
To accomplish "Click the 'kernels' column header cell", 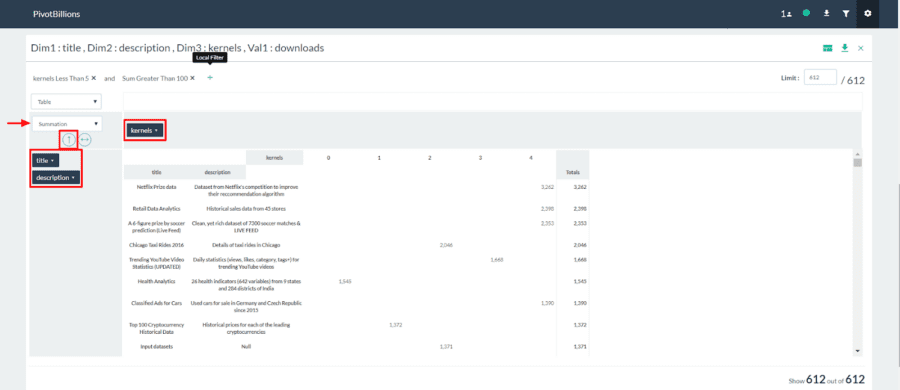I will click(x=274, y=157).
